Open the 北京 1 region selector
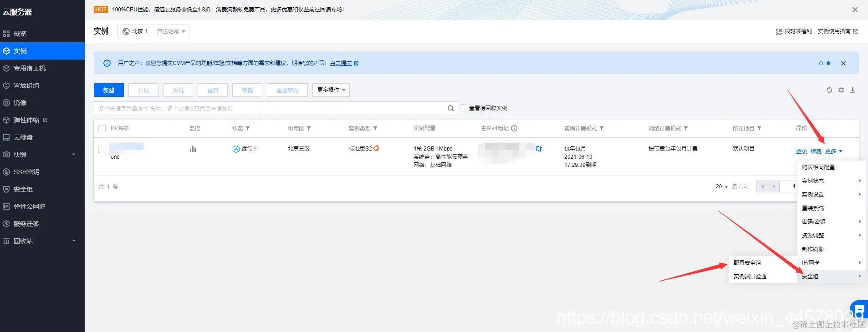Image resolution: width=868 pixels, height=332 pixels. pyautogui.click(x=153, y=31)
